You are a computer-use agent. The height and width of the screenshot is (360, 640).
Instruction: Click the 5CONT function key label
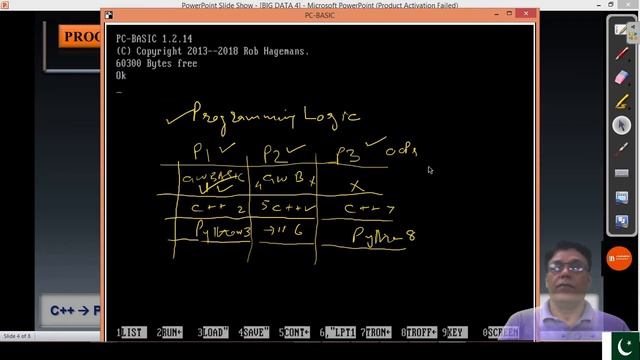(294, 333)
